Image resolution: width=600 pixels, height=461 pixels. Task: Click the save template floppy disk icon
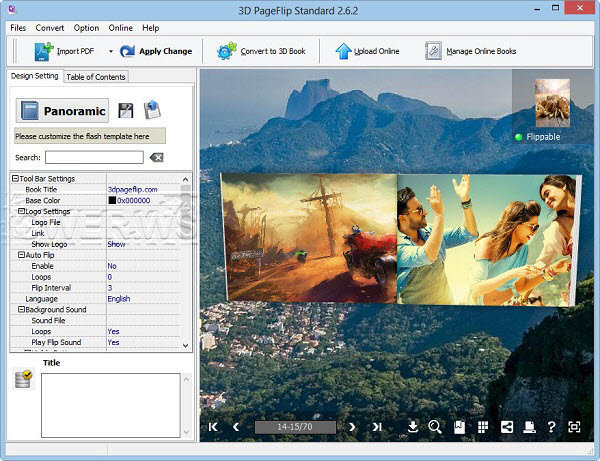coord(126,111)
